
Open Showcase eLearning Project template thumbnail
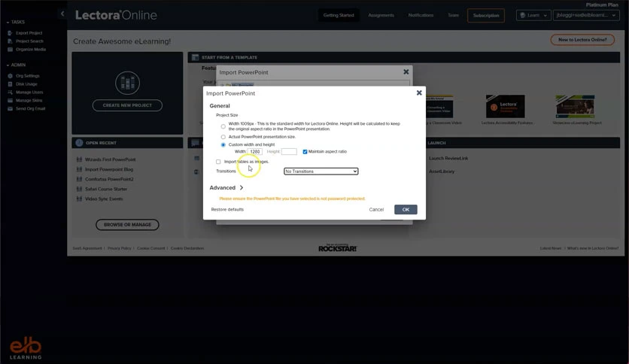click(x=576, y=106)
